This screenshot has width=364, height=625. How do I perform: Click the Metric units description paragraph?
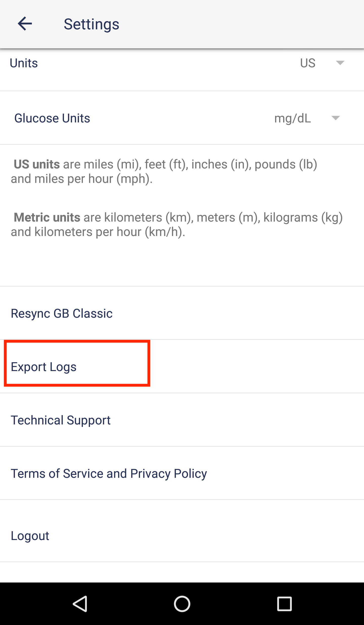[176, 225]
